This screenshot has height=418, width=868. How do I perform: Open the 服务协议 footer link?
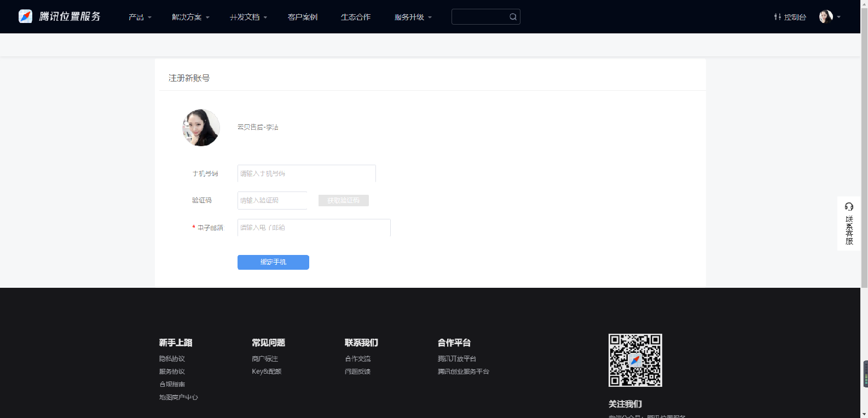point(172,371)
